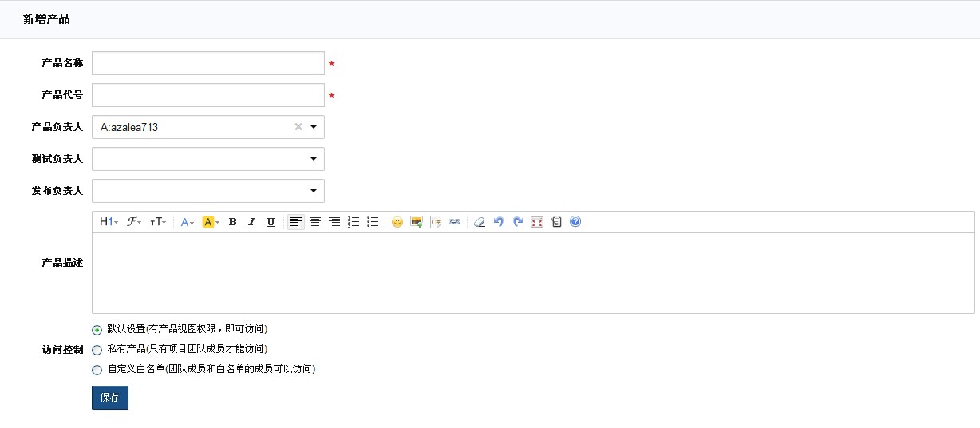Open the H1 heading format menu

(109, 222)
